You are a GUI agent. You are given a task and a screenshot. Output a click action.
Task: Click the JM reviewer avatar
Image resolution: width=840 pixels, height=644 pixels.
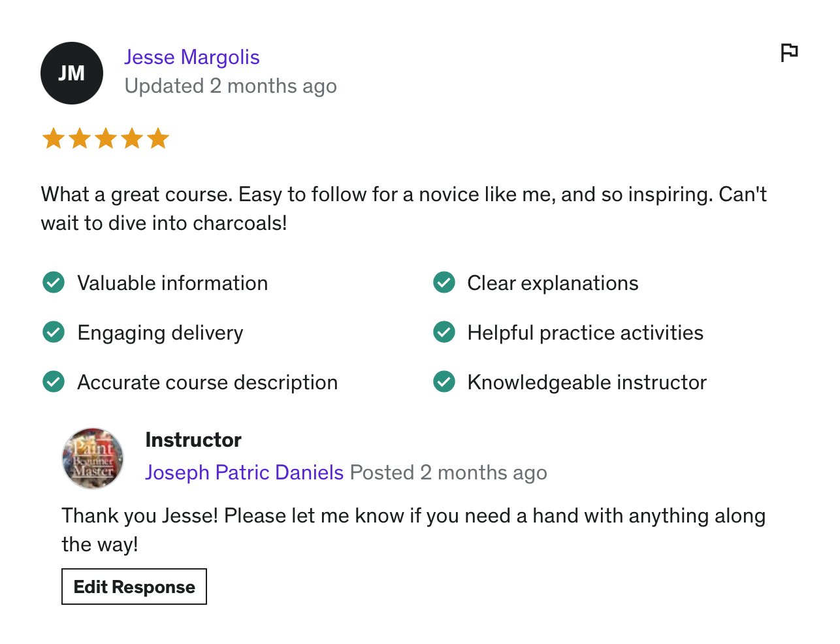pyautogui.click(x=72, y=73)
